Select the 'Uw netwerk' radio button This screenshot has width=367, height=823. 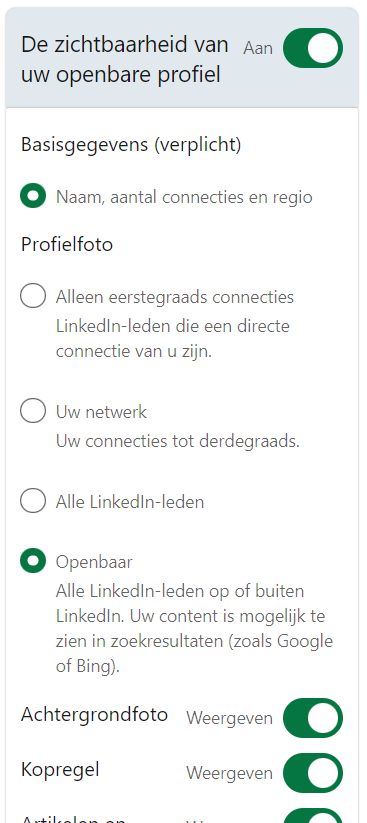33,410
